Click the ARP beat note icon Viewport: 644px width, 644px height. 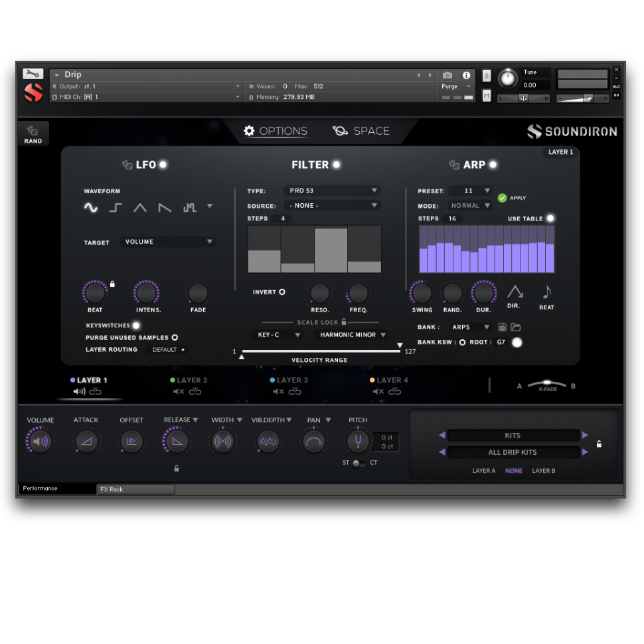pyautogui.click(x=546, y=291)
